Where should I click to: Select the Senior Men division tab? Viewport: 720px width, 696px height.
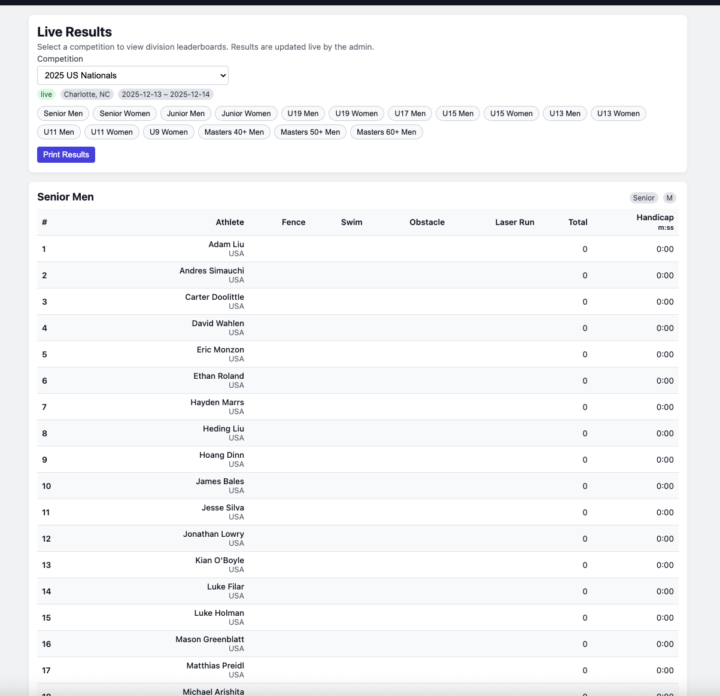pos(63,113)
